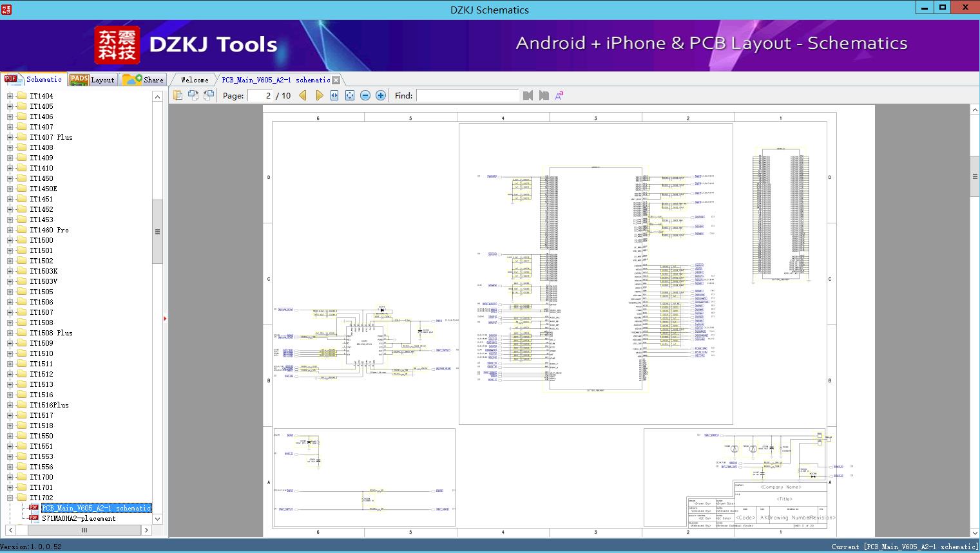This screenshot has height=553, width=980.
Task: Open the Welcome document tab
Action: [195, 80]
